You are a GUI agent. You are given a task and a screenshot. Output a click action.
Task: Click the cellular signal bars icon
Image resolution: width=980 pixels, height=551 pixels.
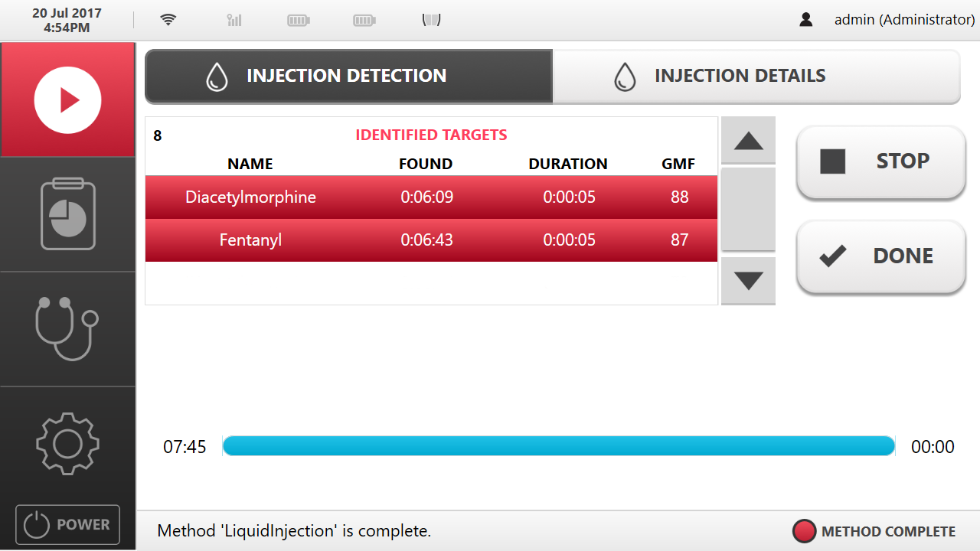[234, 20]
